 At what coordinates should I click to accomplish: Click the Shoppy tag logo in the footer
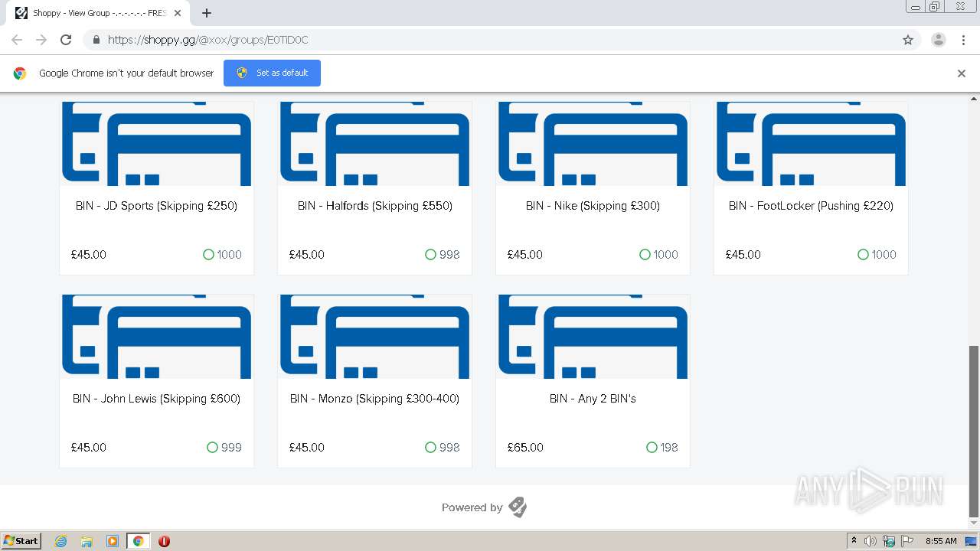pos(518,507)
